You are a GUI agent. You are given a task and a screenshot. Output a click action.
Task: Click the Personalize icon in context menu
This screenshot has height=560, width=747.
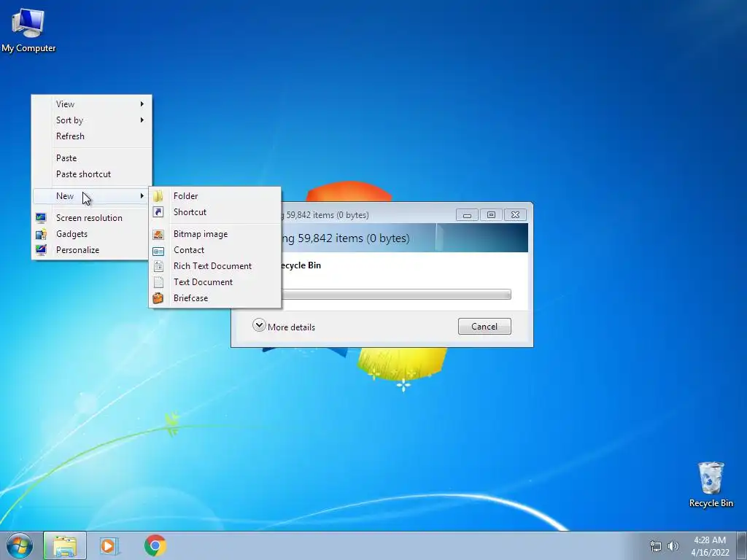41,250
